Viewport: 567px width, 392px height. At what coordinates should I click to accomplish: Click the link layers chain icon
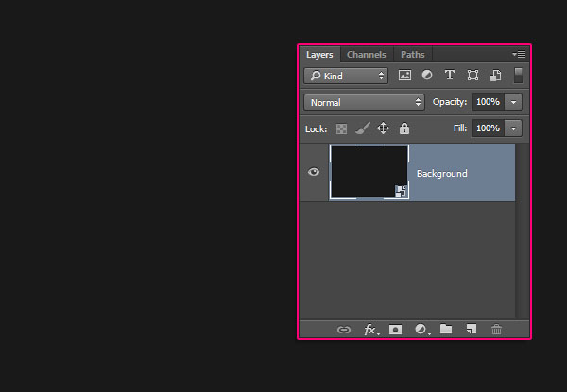click(344, 330)
